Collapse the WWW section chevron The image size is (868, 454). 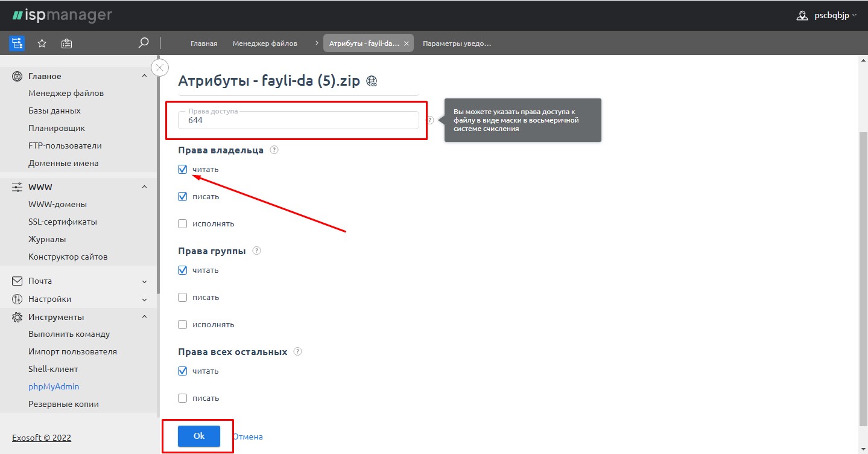click(144, 187)
